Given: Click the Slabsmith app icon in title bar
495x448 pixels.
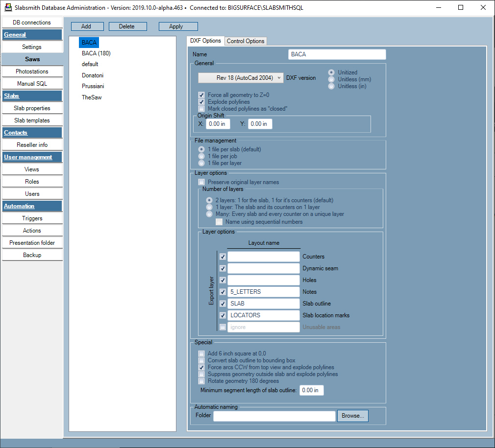Looking at the screenshot, I should [x=8, y=7].
